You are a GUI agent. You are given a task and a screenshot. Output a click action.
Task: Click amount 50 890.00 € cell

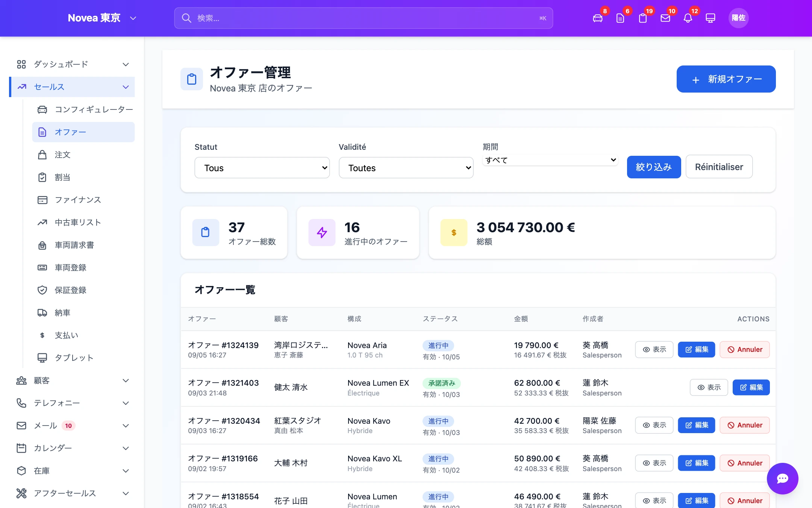point(537,458)
